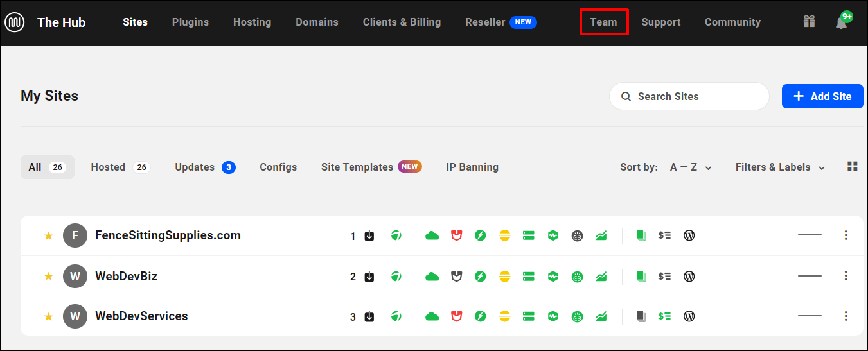Open Sort by A–Z dropdown
The image size is (868, 351).
691,167
